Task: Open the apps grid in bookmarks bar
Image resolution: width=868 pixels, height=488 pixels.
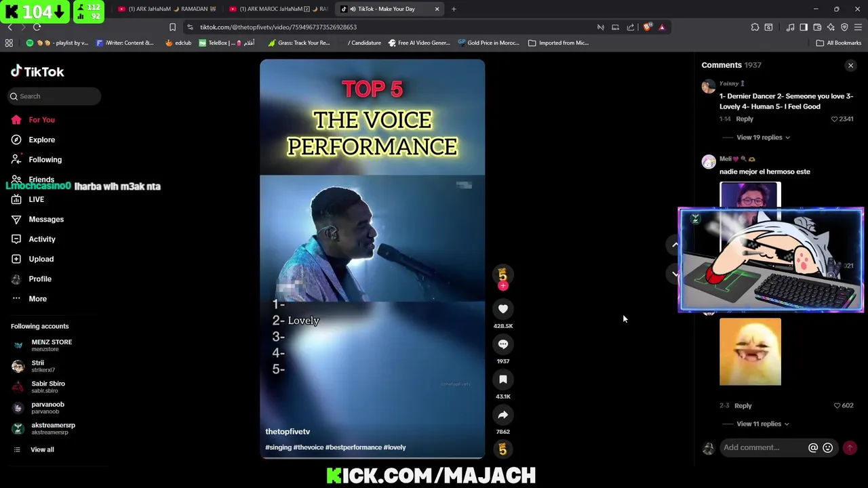Action: [9, 43]
